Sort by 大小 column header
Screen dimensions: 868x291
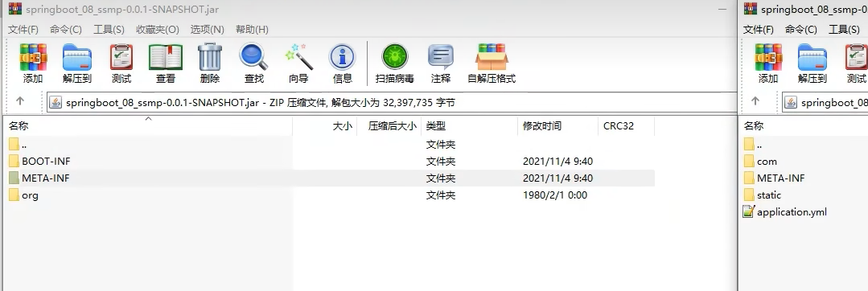coord(324,126)
